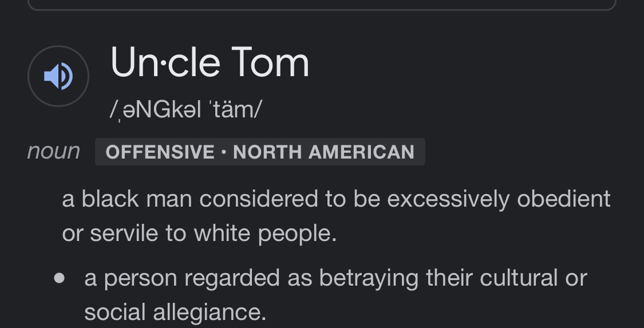Click the phrase "or servile to white people."
Image resolution: width=644 pixels, height=328 pixels.
199,234
